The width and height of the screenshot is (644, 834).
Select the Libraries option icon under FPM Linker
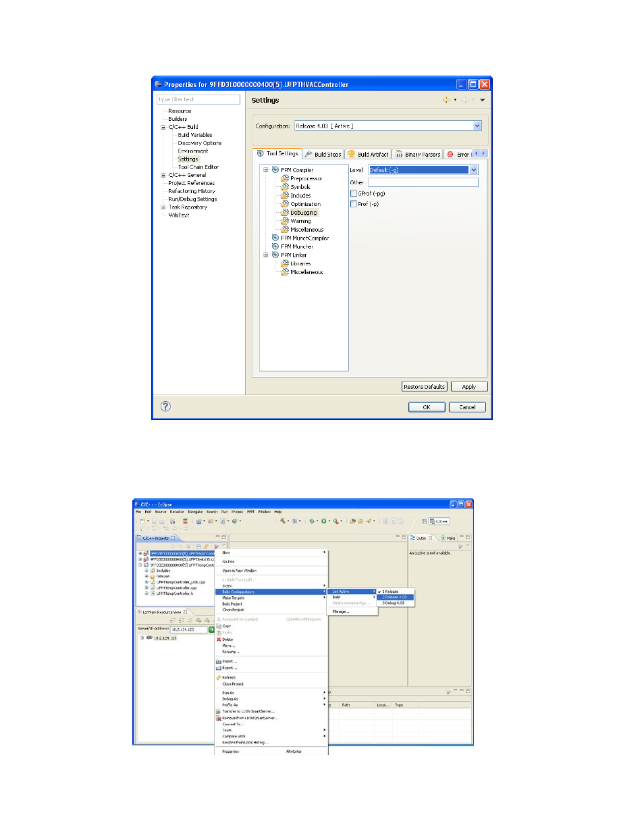285,263
